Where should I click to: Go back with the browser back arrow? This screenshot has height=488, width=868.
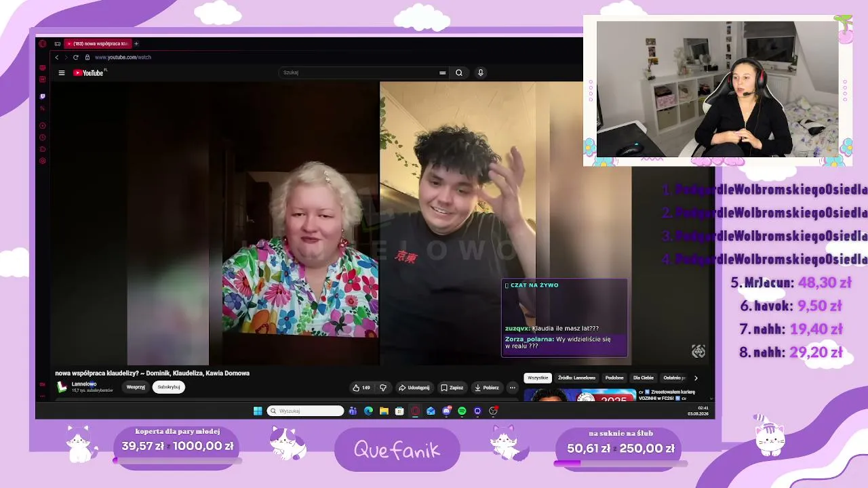tap(57, 57)
